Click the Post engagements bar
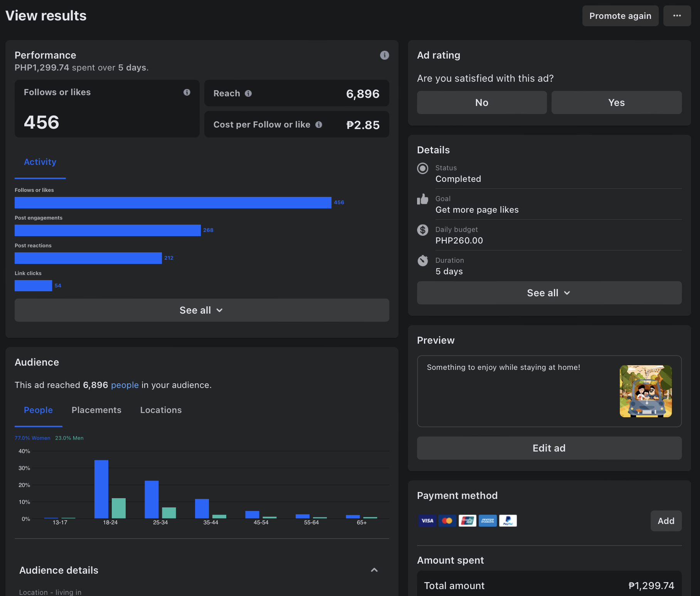This screenshot has height=596, width=700. 108,230
